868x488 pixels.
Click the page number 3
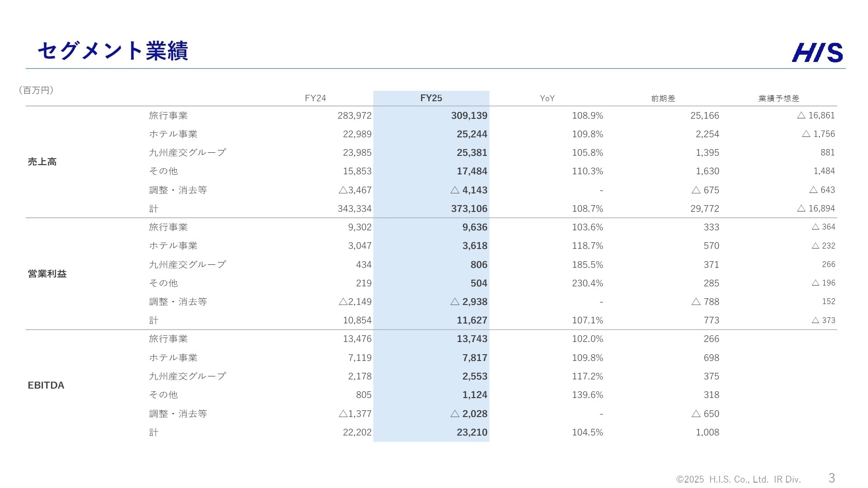(831, 478)
